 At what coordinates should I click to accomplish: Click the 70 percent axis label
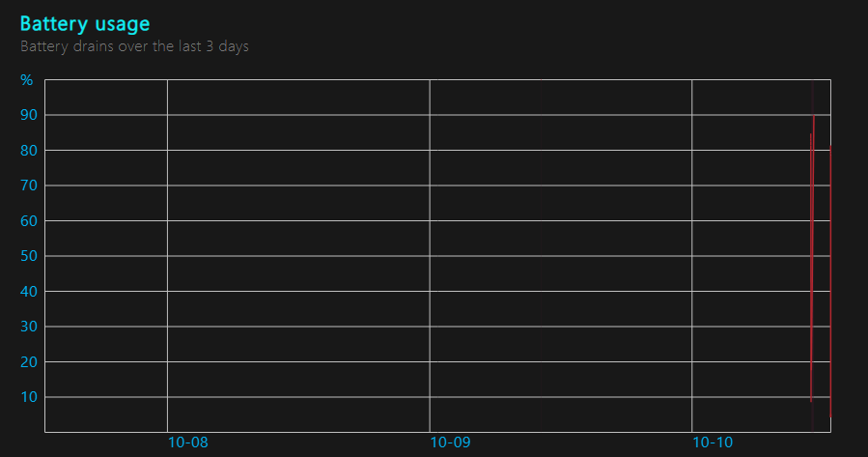coord(29,186)
